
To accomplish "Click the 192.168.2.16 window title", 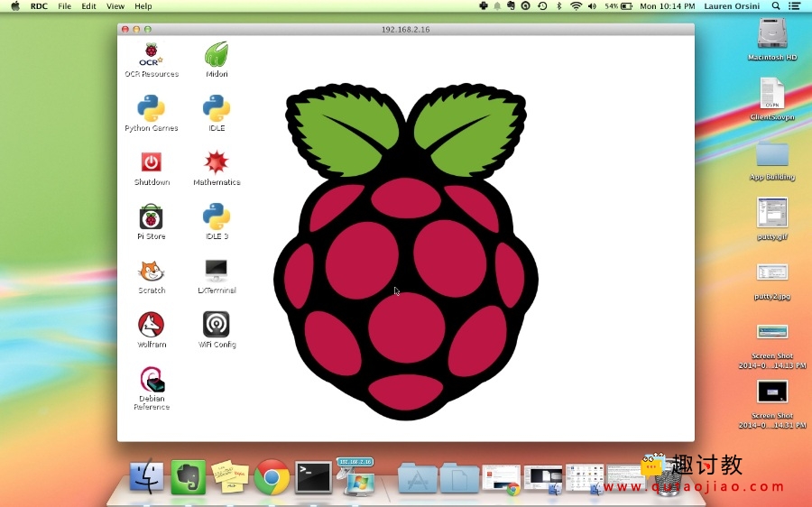I will pos(405,30).
